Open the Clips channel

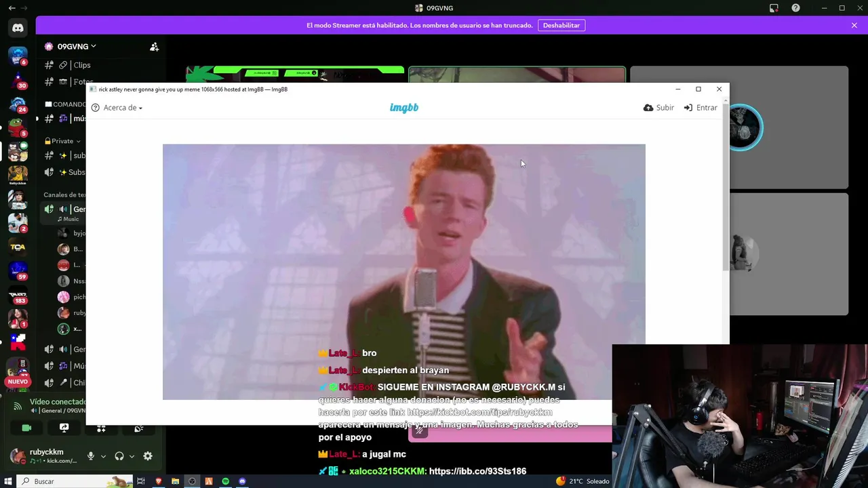coord(66,65)
